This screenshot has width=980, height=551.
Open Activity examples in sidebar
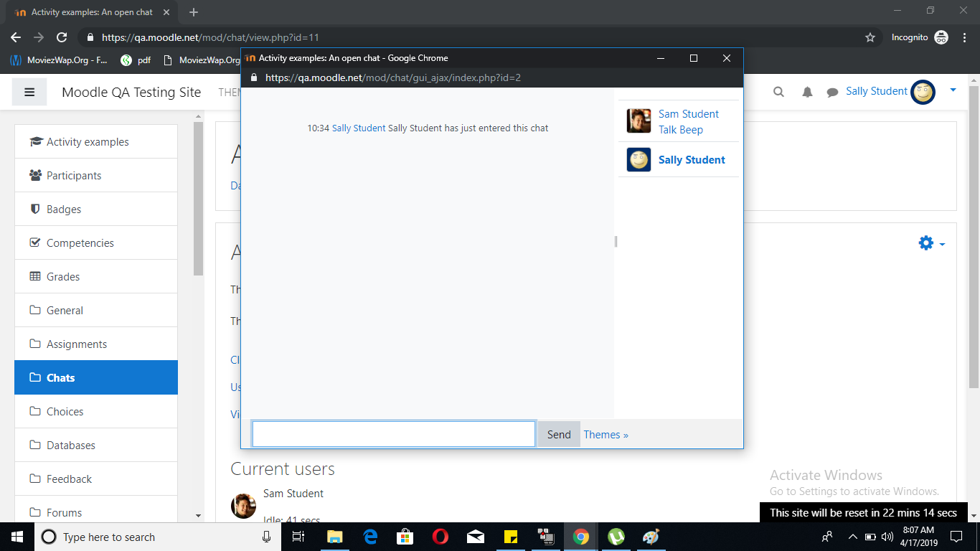(96, 141)
